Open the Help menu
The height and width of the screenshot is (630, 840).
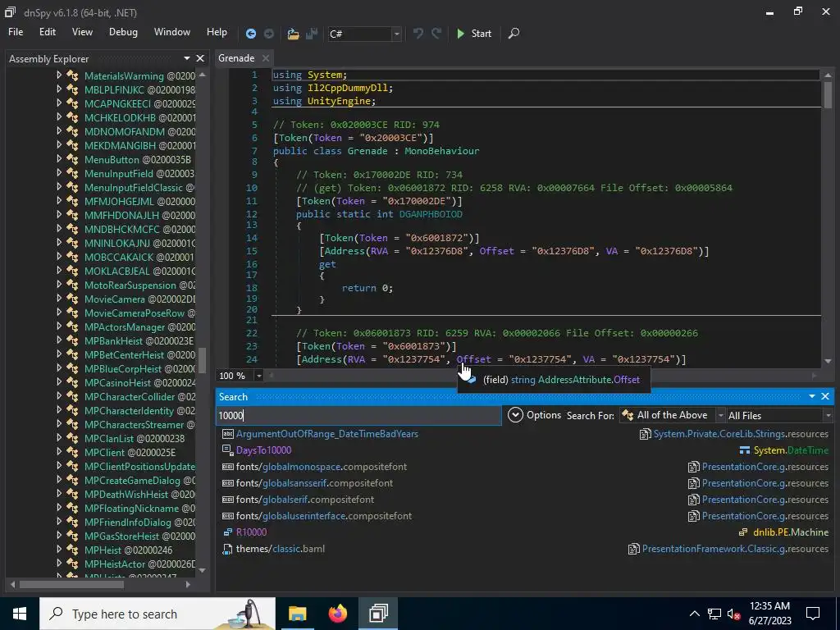tap(217, 32)
